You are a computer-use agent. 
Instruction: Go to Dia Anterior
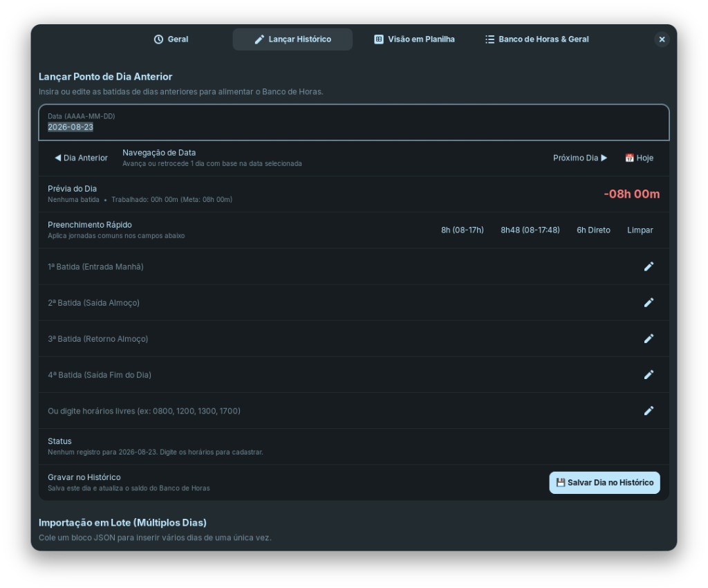[82, 158]
